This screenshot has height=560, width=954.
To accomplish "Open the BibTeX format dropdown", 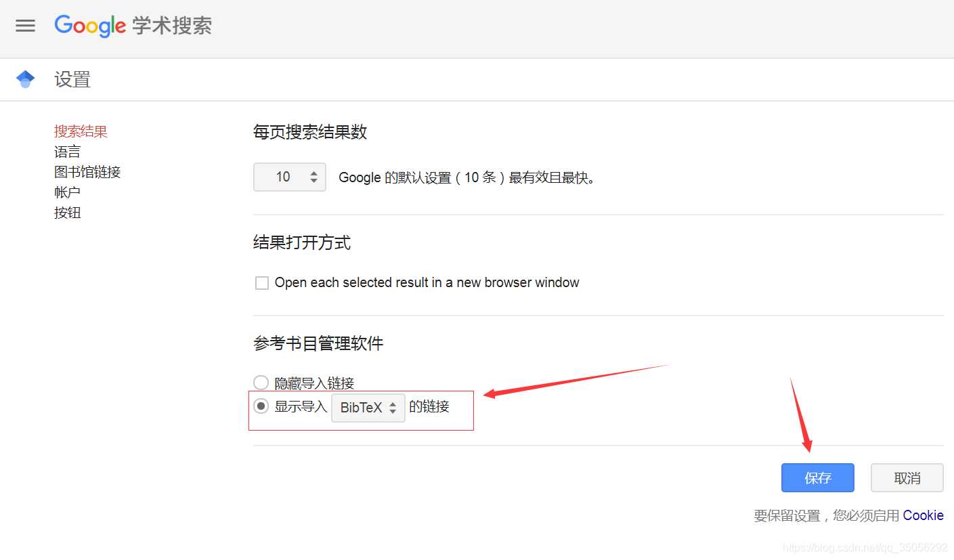I will click(x=368, y=408).
